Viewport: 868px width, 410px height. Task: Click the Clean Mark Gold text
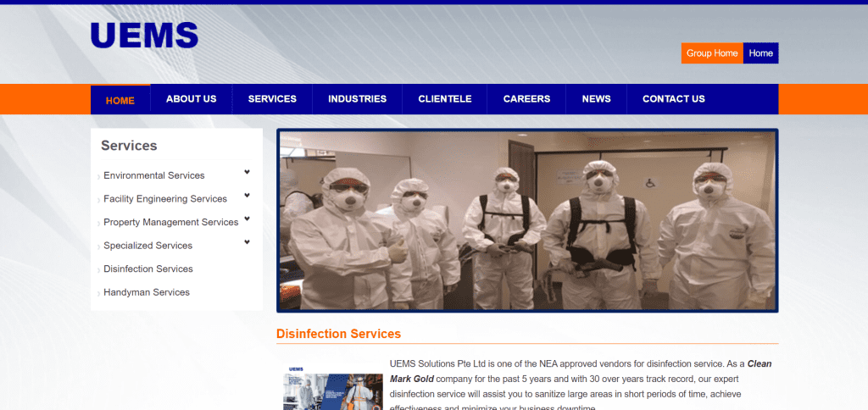581,371
